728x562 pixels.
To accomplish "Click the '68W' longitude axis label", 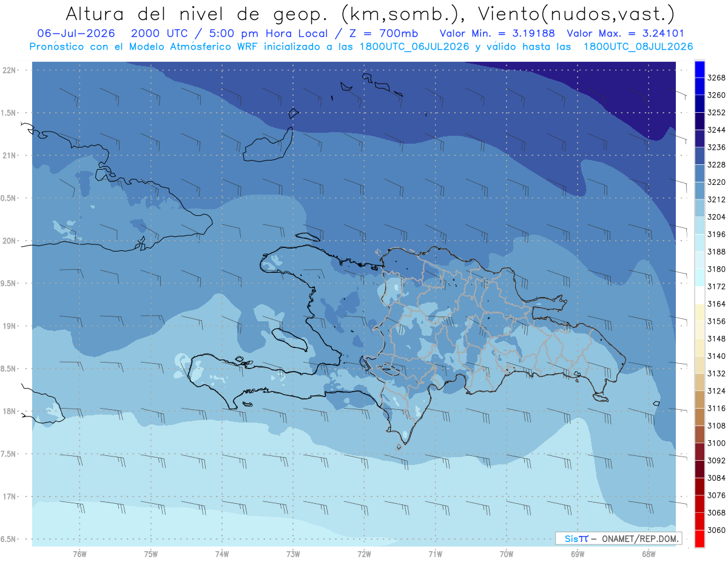I will click(649, 554).
